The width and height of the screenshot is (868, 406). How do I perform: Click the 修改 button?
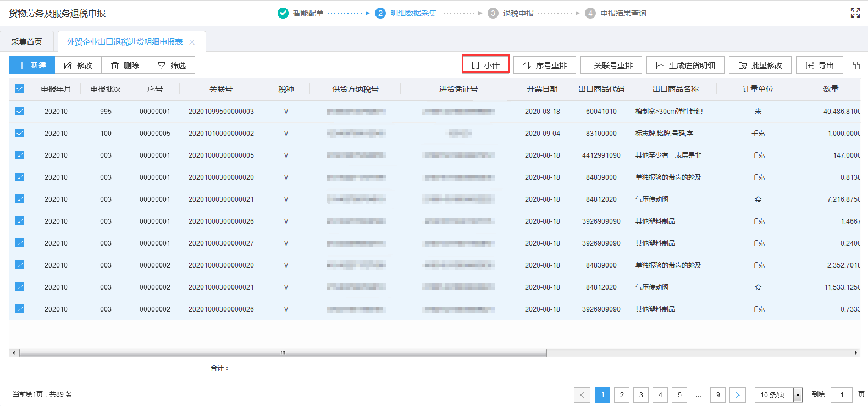[78, 65]
